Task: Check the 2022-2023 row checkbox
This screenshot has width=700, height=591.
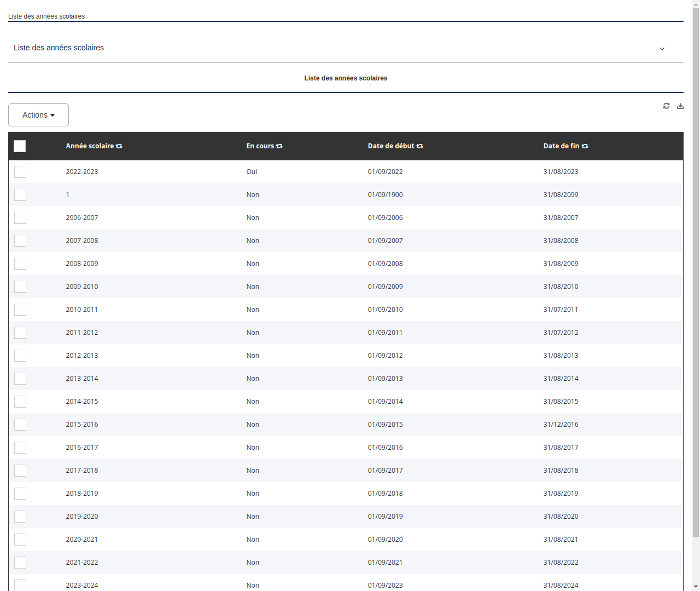Action: pos(20,171)
